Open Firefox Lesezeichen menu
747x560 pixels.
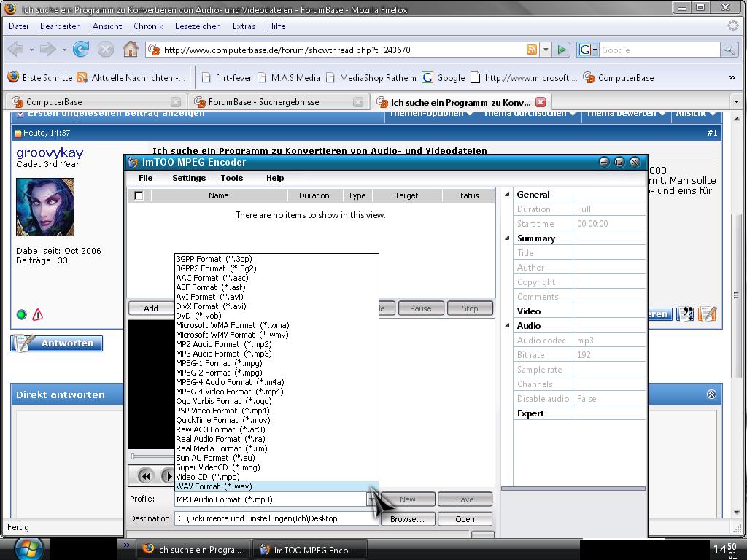click(198, 26)
